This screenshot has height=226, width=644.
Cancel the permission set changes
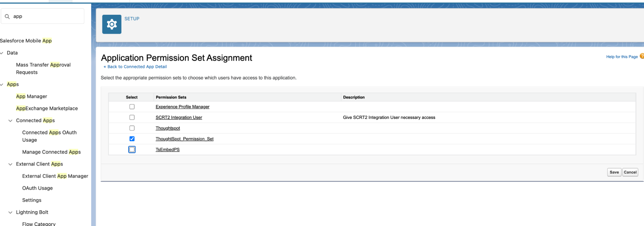point(630,172)
